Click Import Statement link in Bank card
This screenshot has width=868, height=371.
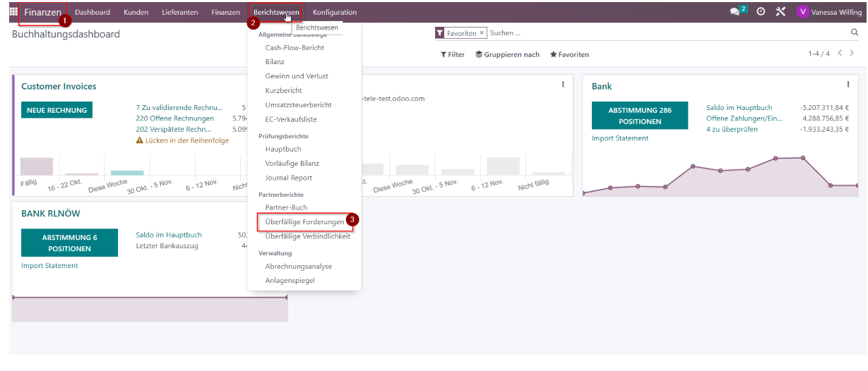click(620, 138)
